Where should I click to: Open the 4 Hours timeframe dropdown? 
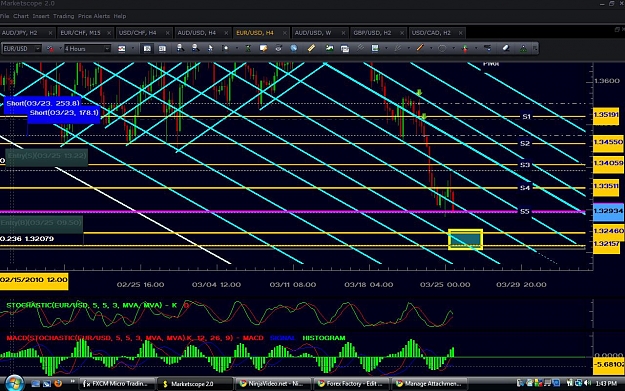coord(107,49)
